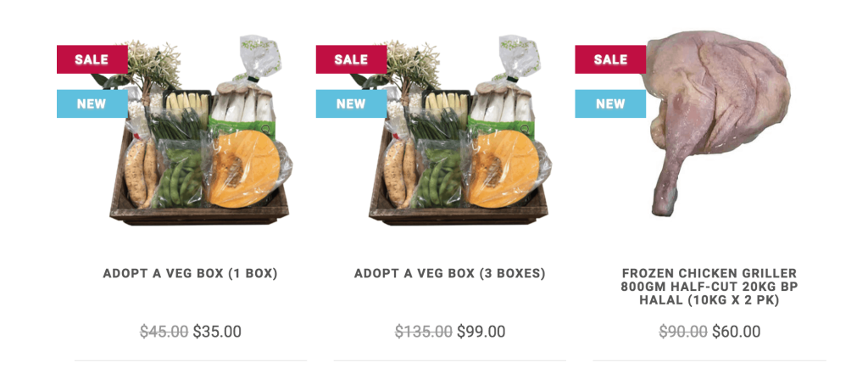Click the NEW badge on Adopt a Veg Box (1 Box)
Image resolution: width=868 pixels, height=385 pixels.
pyautogui.click(x=92, y=103)
